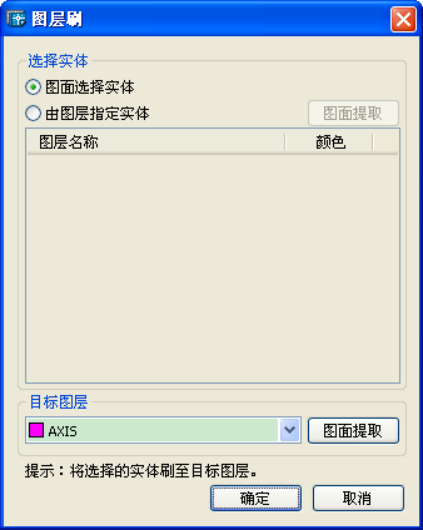Click 图面提取 button beside AXIS dropdown
423x530 pixels.
coord(353,431)
